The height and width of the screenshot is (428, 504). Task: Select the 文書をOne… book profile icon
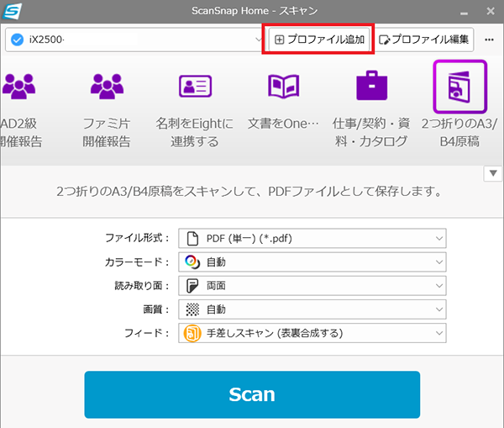[284, 87]
